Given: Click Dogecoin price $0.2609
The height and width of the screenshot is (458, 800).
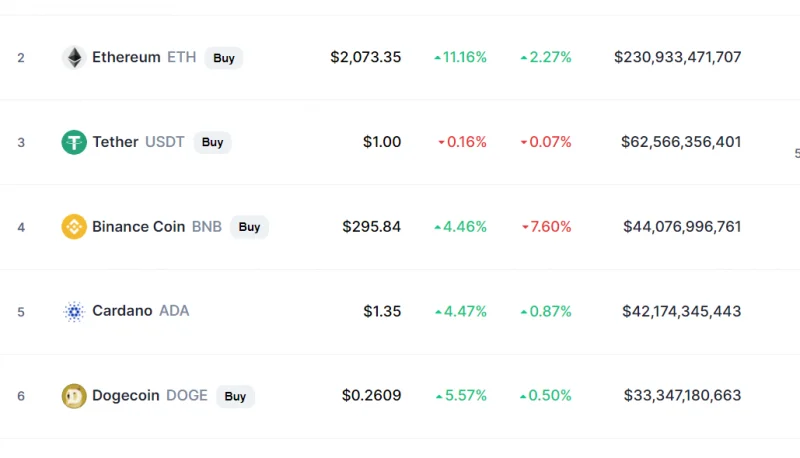Looking at the screenshot, I should click(x=371, y=395).
